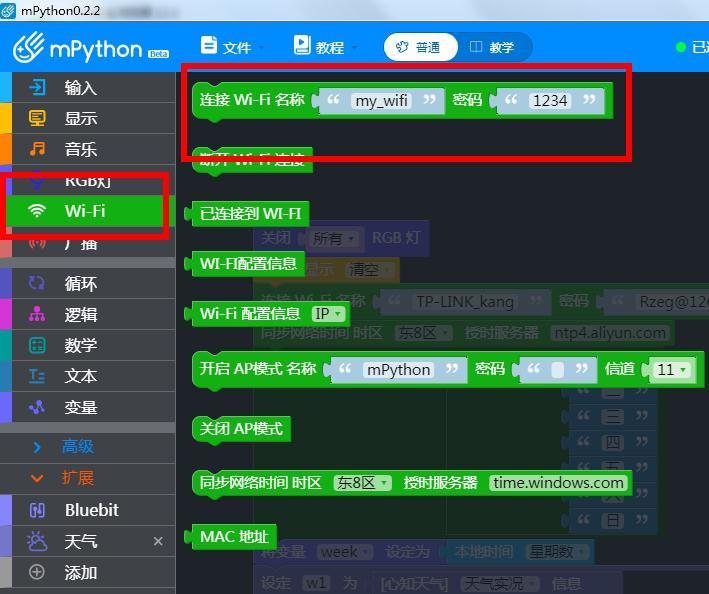Remove the 天气 extension with X
This screenshot has height=594, width=709.
click(x=158, y=541)
